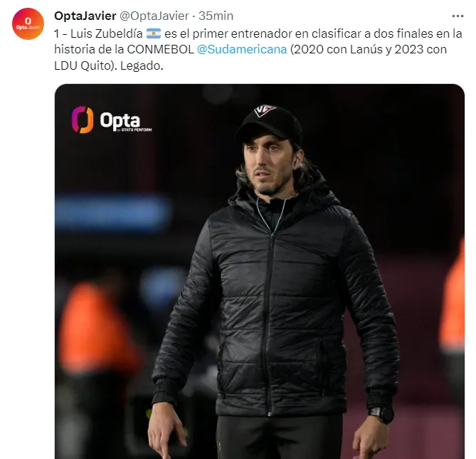
Task: Click the 'Stats Perform' text under Opta logo
Action: (137, 130)
